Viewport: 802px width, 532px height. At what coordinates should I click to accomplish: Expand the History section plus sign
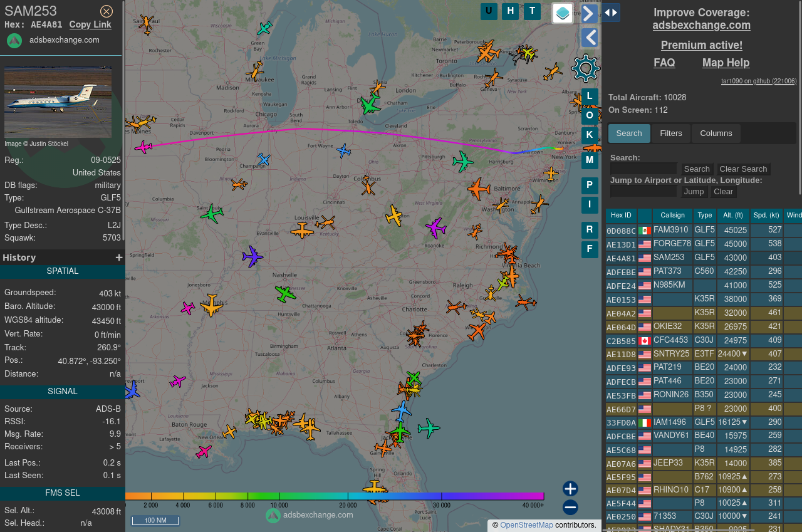[118, 258]
